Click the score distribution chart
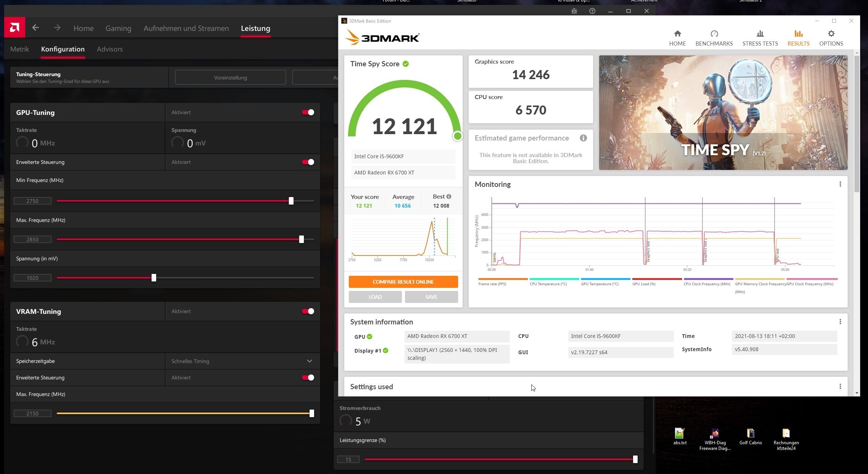The image size is (868, 474). pyautogui.click(x=403, y=239)
